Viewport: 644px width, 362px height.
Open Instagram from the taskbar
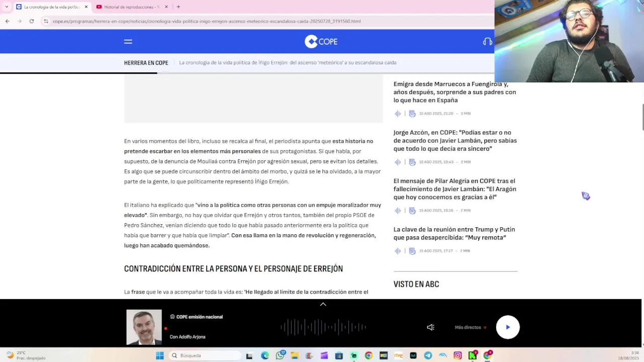coord(457,355)
